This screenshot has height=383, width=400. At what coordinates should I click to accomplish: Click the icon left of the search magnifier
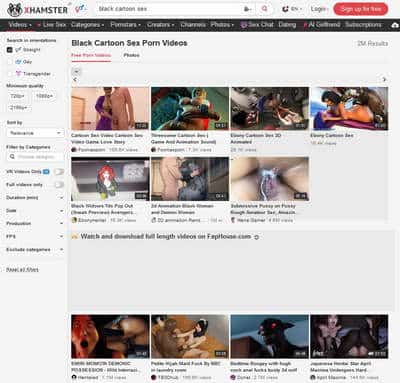(248, 9)
